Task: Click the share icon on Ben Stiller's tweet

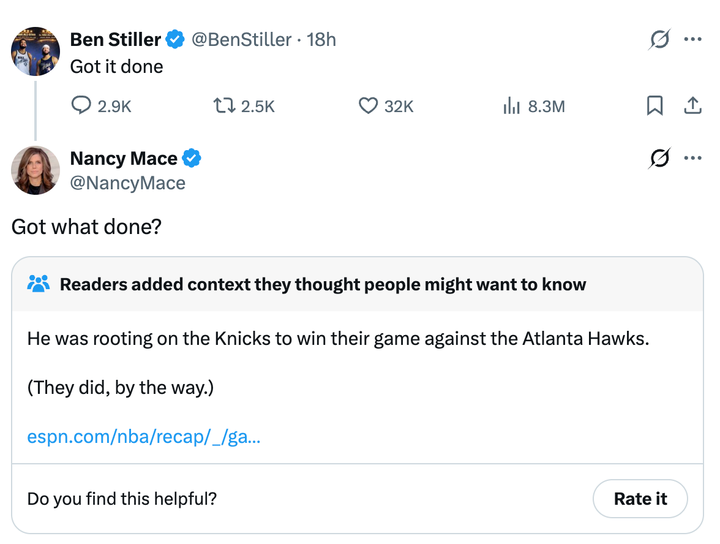Action: (692, 106)
